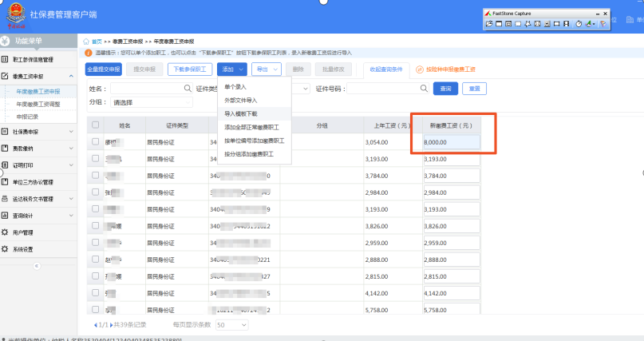Open the 导出 export dropdown

pyautogui.click(x=267, y=69)
